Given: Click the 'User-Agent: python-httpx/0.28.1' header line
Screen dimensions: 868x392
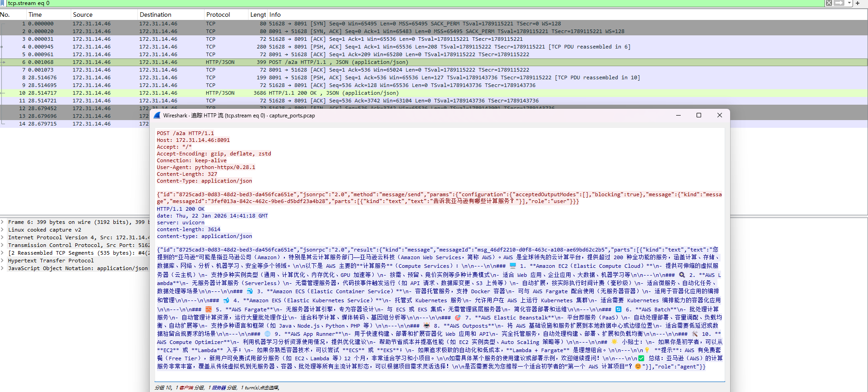Looking at the screenshot, I should [206, 167].
